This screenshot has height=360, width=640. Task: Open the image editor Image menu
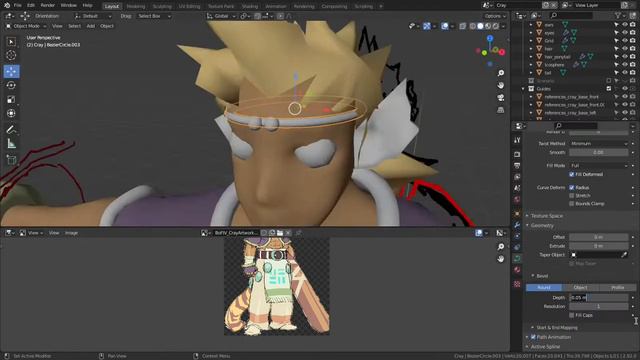71,233
